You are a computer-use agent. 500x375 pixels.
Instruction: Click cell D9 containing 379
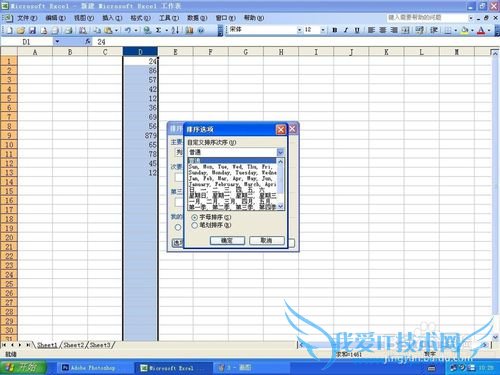140,135
